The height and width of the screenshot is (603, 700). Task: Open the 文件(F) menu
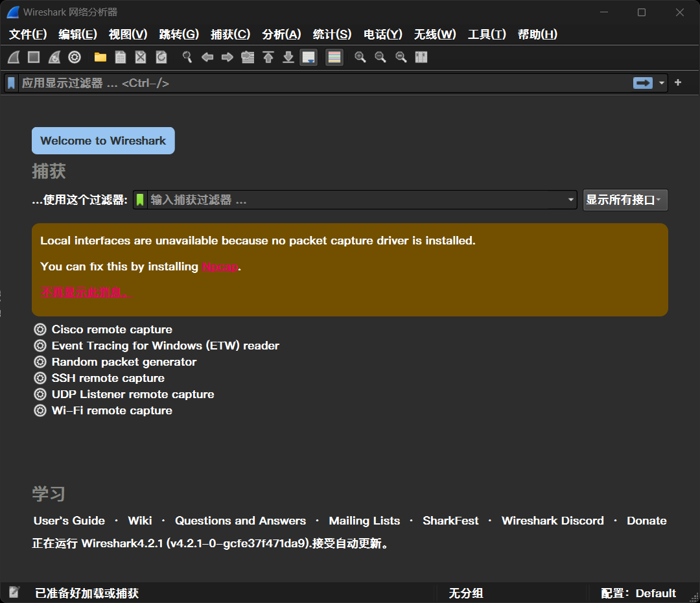pyautogui.click(x=28, y=34)
